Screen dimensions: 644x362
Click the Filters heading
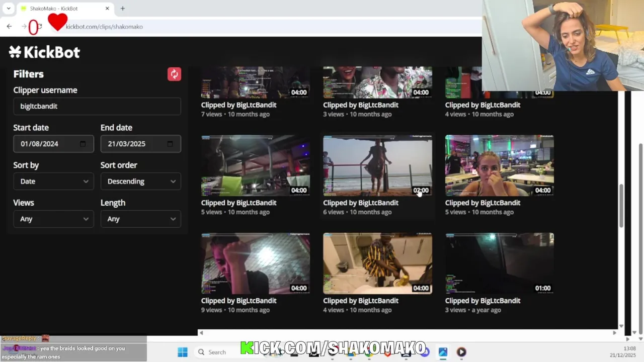[29, 74]
